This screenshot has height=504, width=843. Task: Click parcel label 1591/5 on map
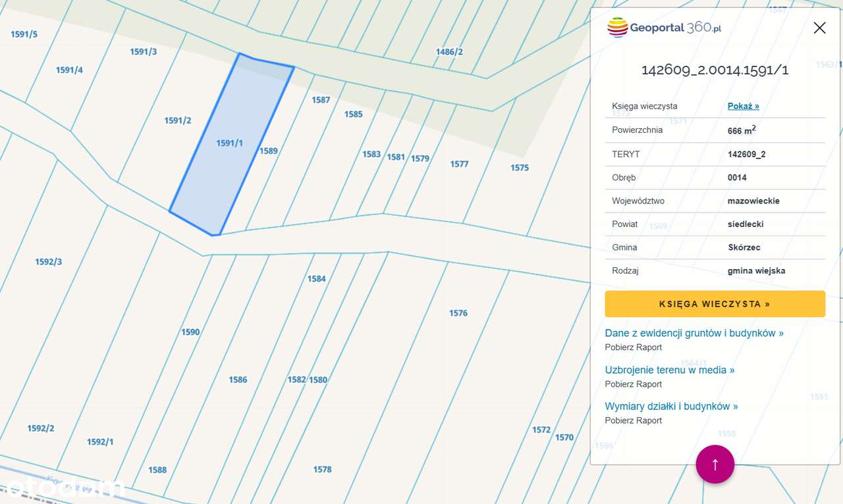(24, 34)
